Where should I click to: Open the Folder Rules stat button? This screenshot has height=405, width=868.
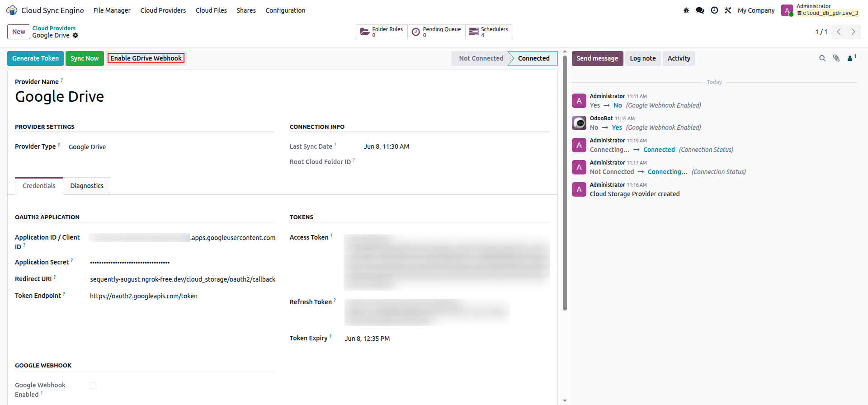(x=381, y=32)
